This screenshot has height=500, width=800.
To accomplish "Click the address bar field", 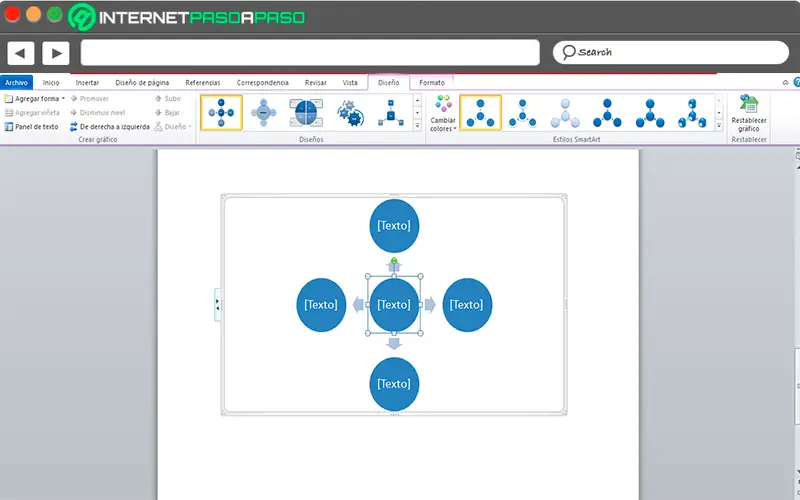I will pyautogui.click(x=310, y=53).
